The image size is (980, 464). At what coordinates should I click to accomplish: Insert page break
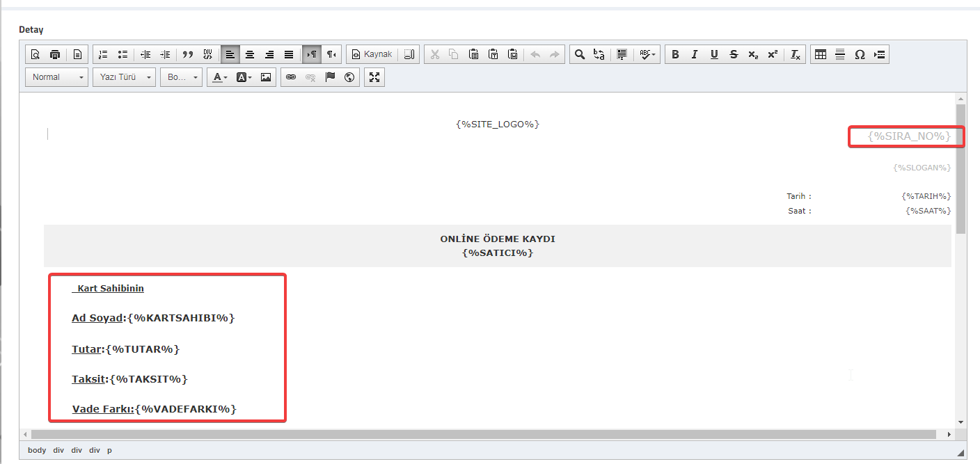pyautogui.click(x=879, y=54)
